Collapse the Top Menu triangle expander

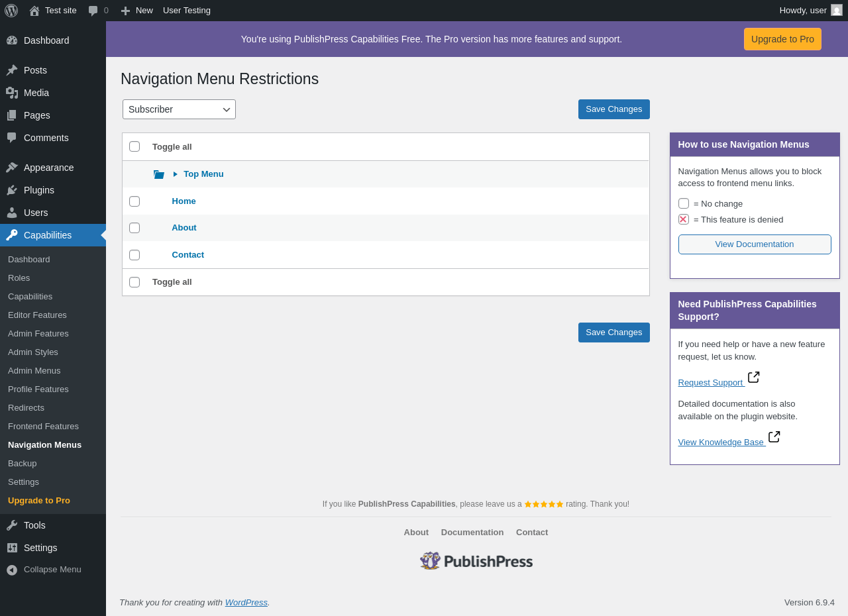[176, 174]
